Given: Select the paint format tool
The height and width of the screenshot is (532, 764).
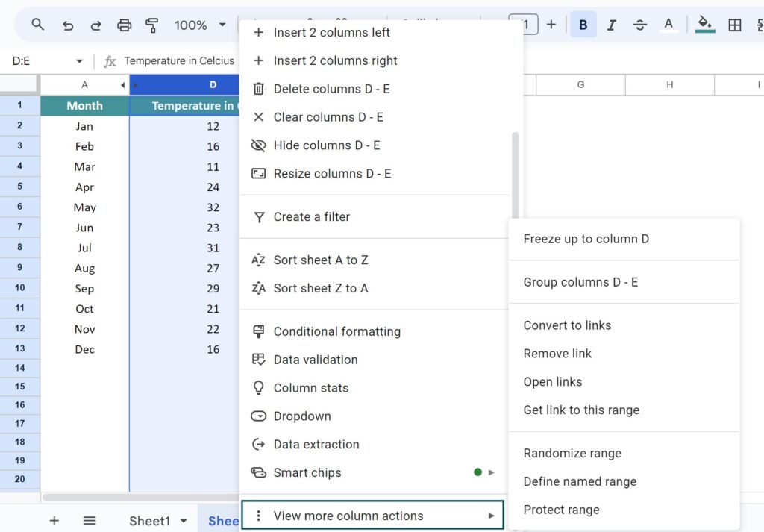Looking at the screenshot, I should click(x=152, y=25).
